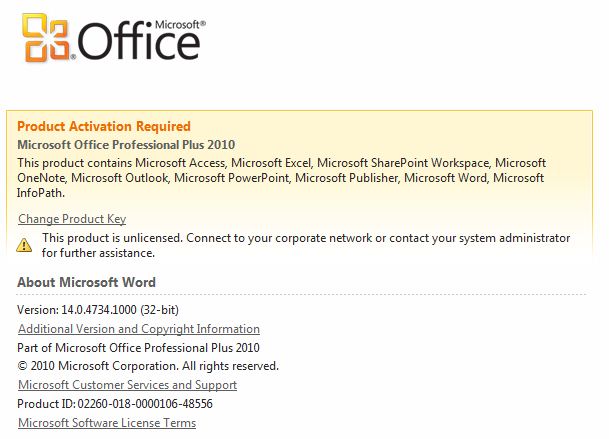This screenshot has height=439, width=609.
Task: Click the large Office wordmark text
Action: pyautogui.click(x=139, y=42)
